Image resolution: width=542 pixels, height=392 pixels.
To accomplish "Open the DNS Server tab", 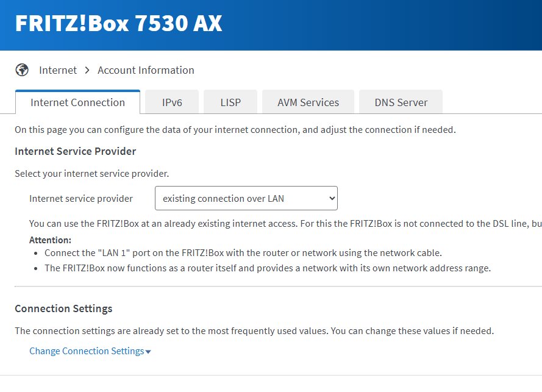I will [x=401, y=102].
